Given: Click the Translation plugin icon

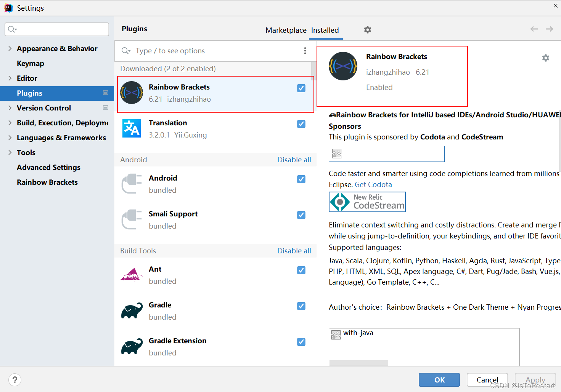Looking at the screenshot, I should 132,128.
